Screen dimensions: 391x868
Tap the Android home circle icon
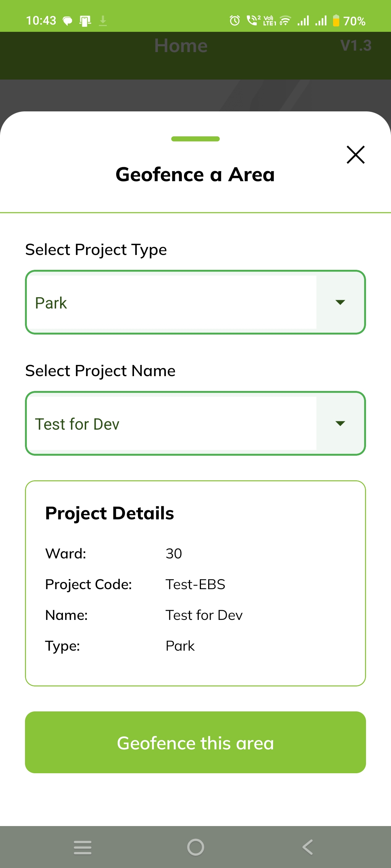pos(195,847)
